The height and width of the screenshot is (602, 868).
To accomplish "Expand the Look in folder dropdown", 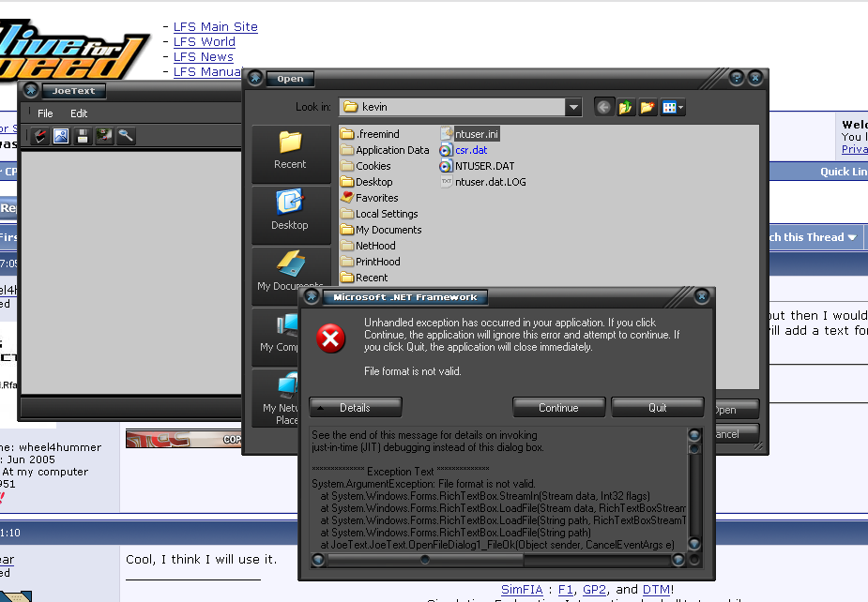I will click(x=573, y=107).
